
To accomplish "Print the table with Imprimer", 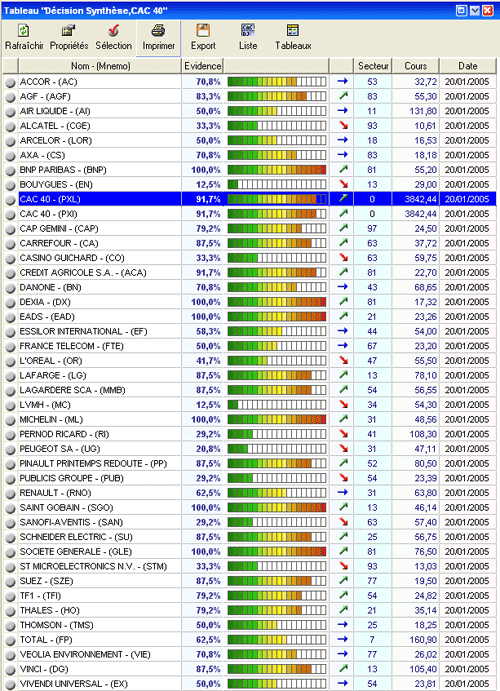I will click(x=158, y=38).
